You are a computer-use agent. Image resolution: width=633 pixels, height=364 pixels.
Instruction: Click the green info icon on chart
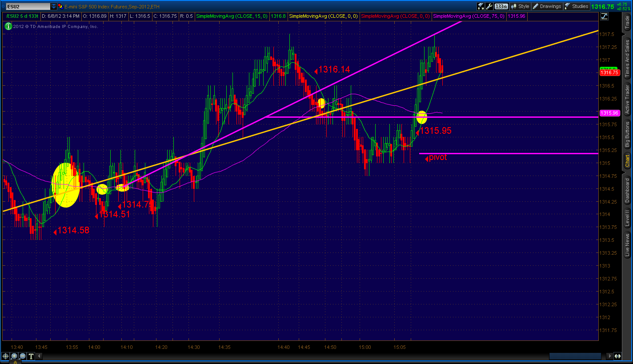8,26
